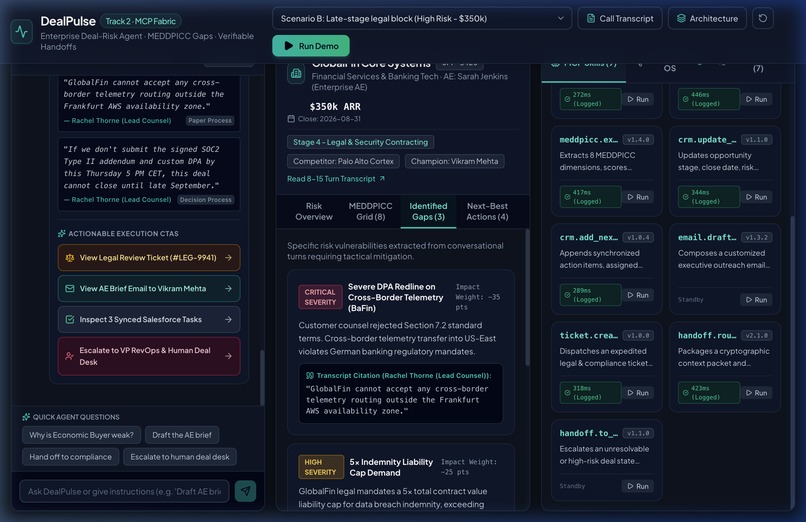Click the person icon on escalate button
Screen dimensions: 806x522
pos(69,356)
